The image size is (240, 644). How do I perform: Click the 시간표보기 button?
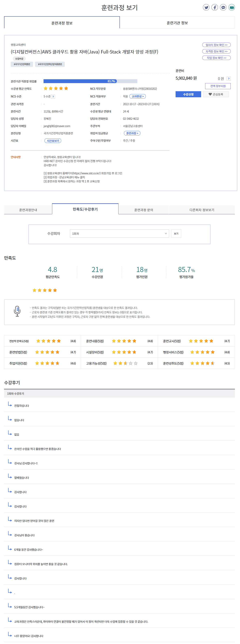pyautogui.click(x=53, y=141)
